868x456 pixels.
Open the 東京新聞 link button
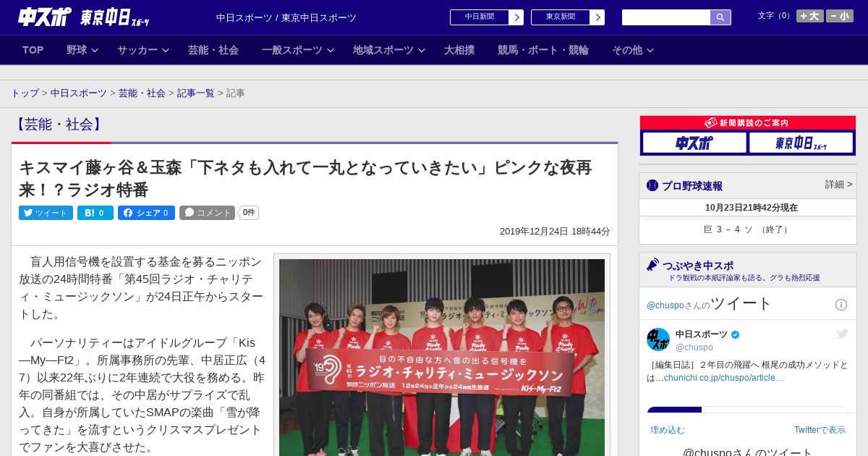[561, 17]
